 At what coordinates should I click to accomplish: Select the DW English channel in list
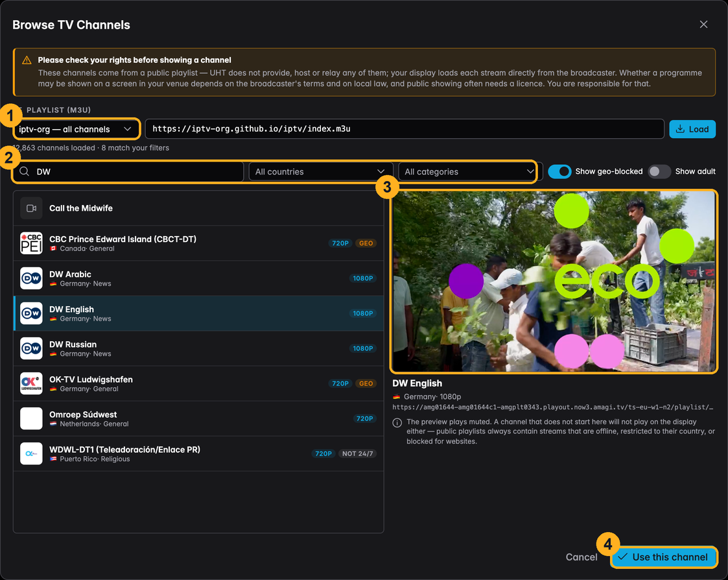(x=199, y=313)
